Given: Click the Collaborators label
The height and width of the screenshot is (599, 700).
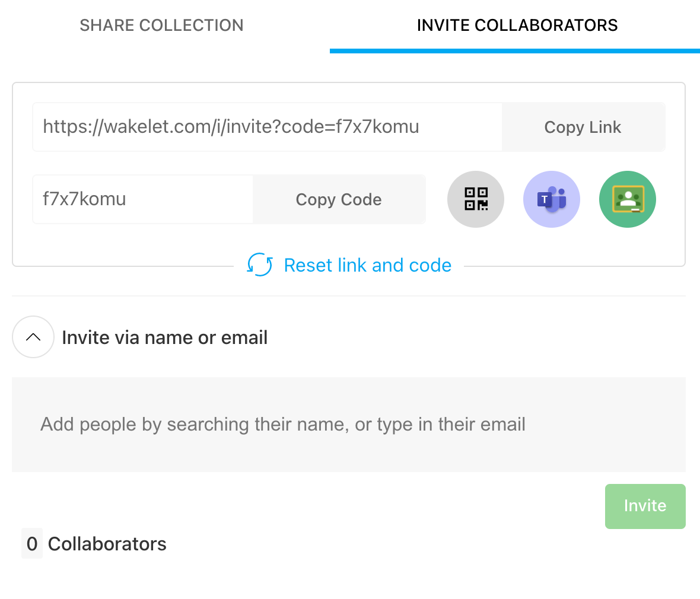Looking at the screenshot, I should [107, 544].
